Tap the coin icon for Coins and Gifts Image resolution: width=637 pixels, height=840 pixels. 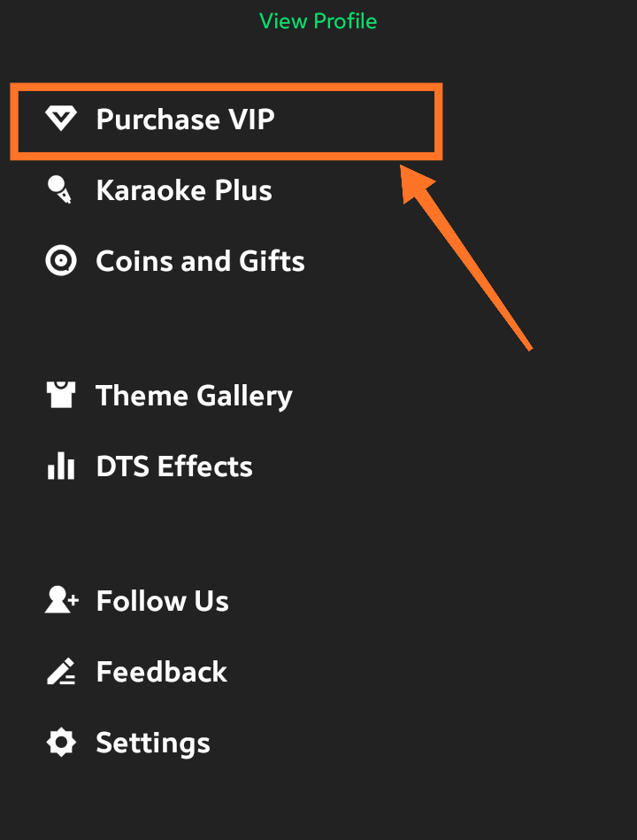pos(60,261)
